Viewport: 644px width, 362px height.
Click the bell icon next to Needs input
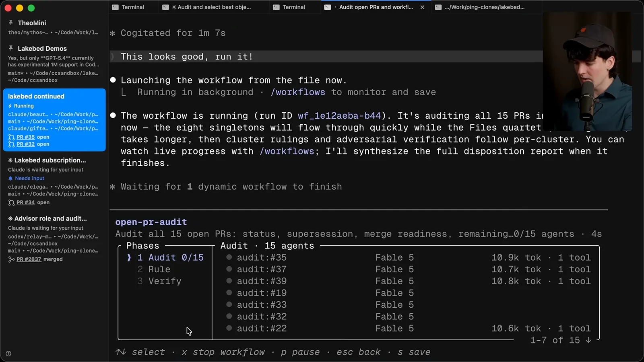[10, 178]
